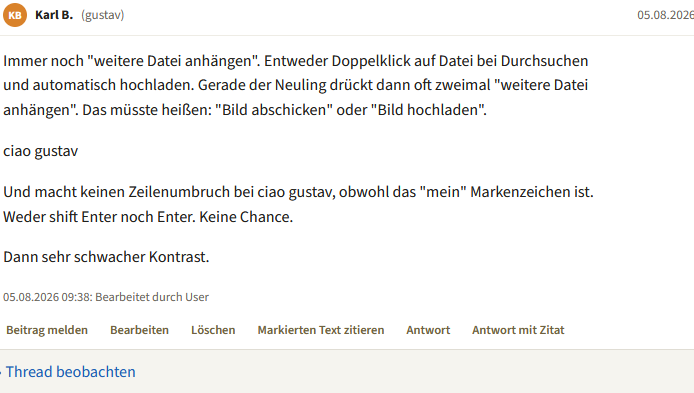Open Karl B. author profile name
This screenshot has width=694, height=393.
[x=54, y=15]
